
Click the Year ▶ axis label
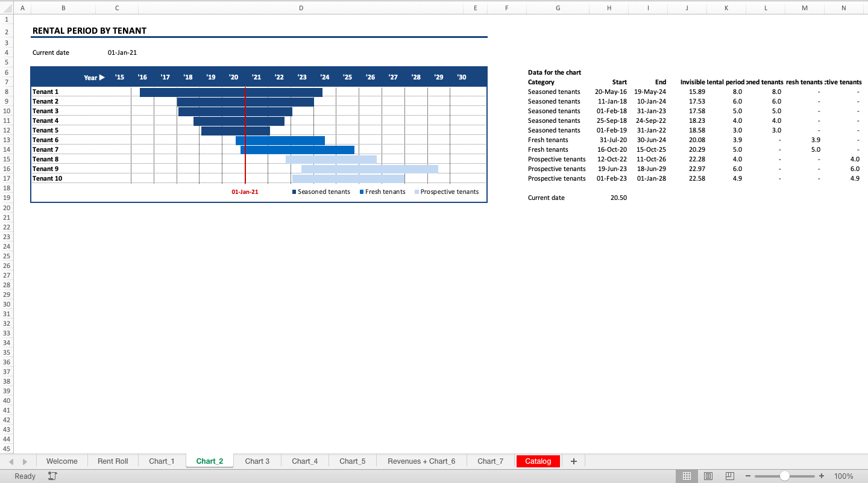[94, 78]
